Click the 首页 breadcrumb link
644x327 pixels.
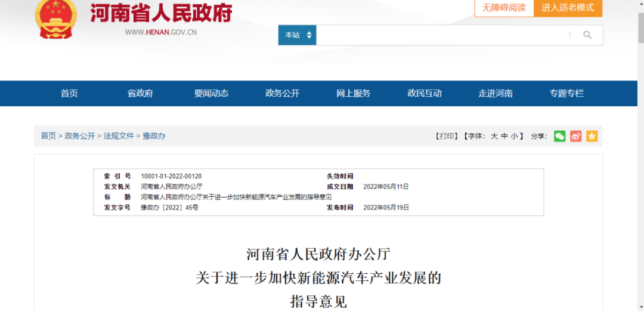pos(48,136)
